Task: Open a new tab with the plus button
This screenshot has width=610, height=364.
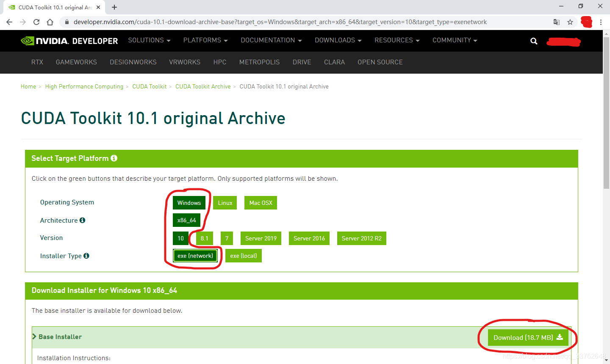Action: pyautogui.click(x=114, y=7)
